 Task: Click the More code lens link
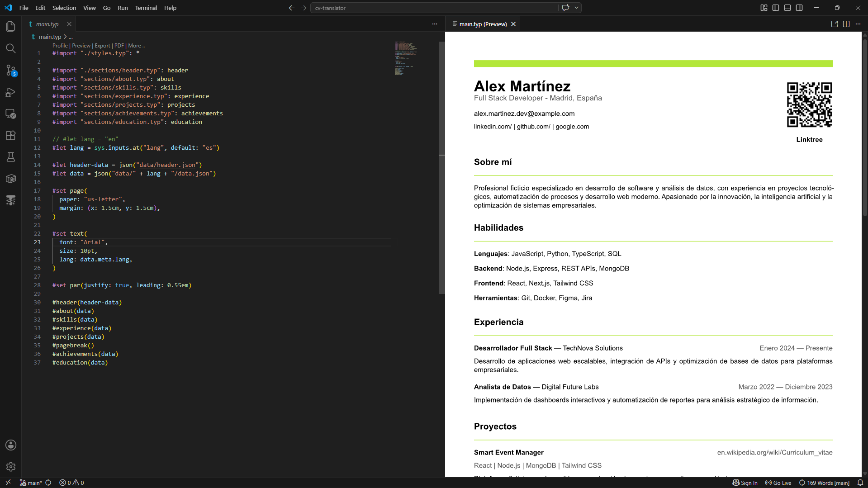click(136, 46)
